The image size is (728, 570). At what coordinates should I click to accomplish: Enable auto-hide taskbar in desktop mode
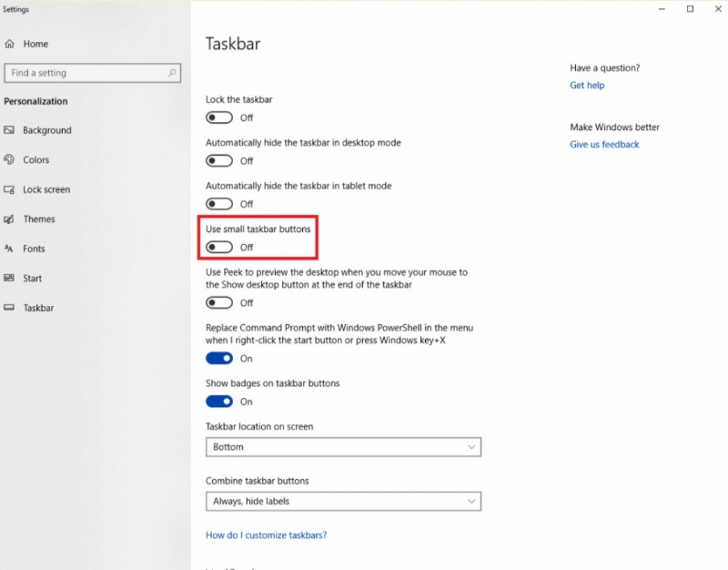click(x=219, y=161)
